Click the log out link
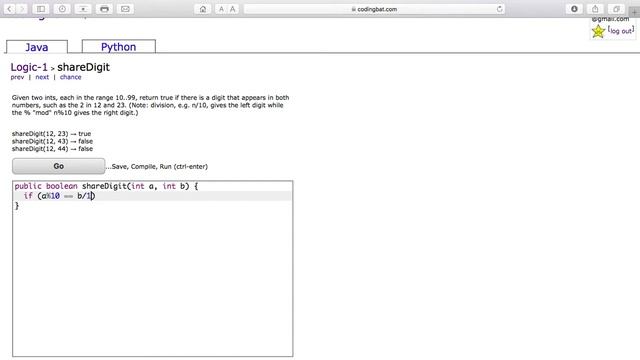640x360 pixels. point(621,31)
